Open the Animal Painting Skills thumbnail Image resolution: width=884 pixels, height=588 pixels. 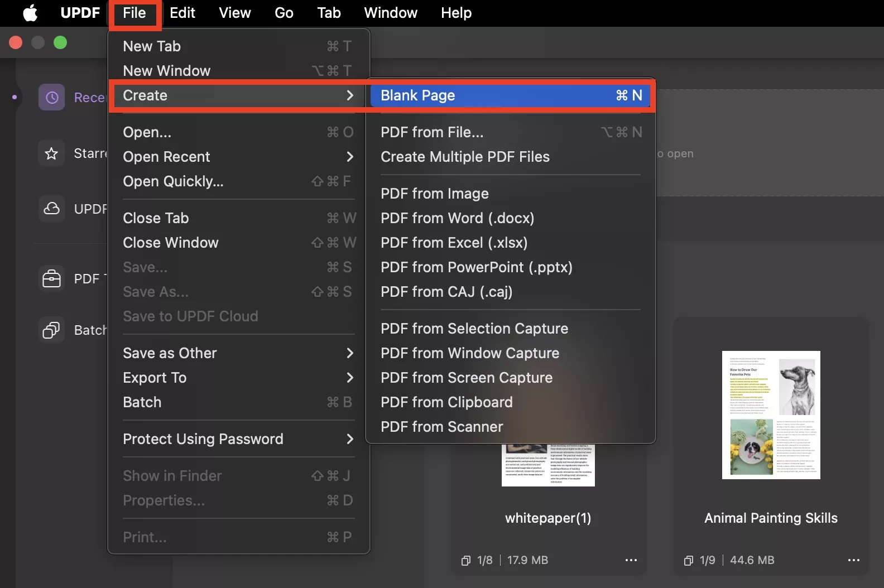pos(771,415)
